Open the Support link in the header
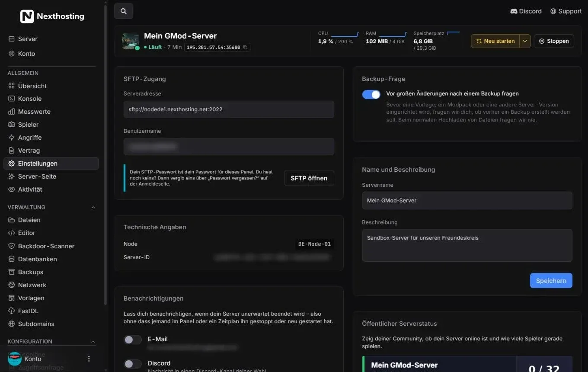Screen dimensions: 588x372 click(x=566, y=11)
